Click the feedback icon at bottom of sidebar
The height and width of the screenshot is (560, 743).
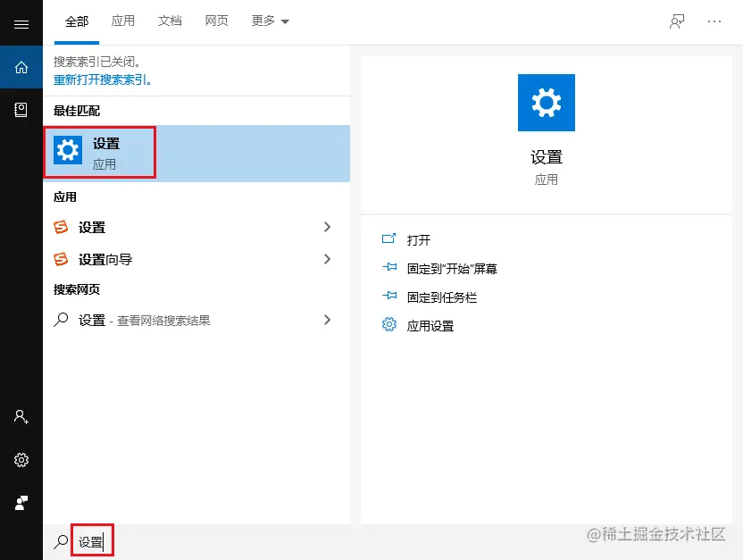click(x=21, y=503)
